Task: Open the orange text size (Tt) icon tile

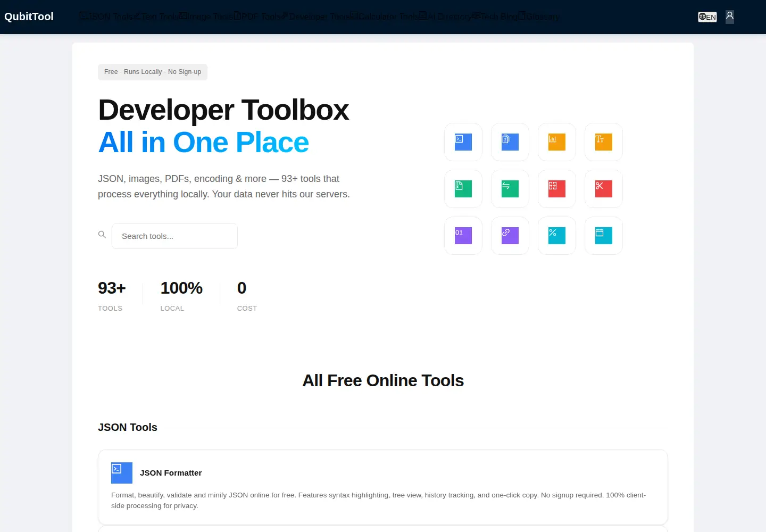Action: [x=604, y=142]
